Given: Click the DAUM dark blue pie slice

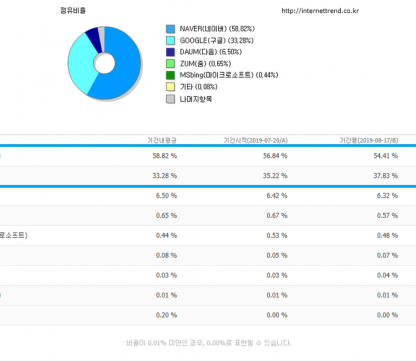Looking at the screenshot, I should (x=94, y=39).
